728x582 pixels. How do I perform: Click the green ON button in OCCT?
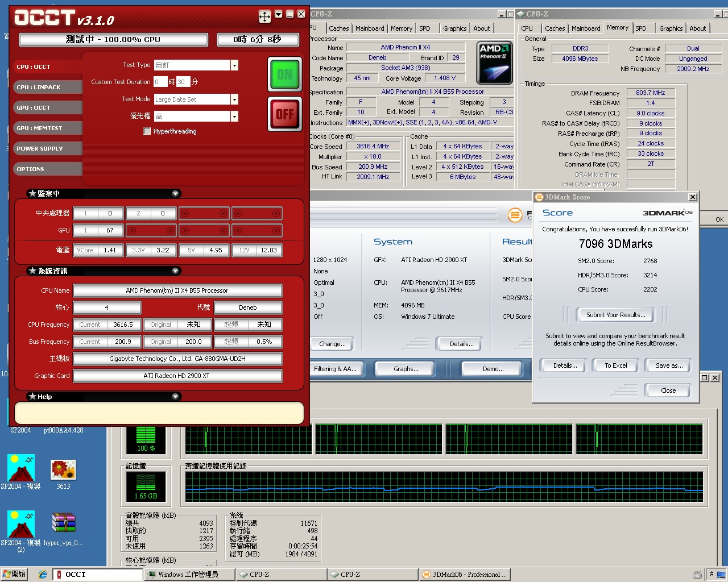pyautogui.click(x=285, y=74)
